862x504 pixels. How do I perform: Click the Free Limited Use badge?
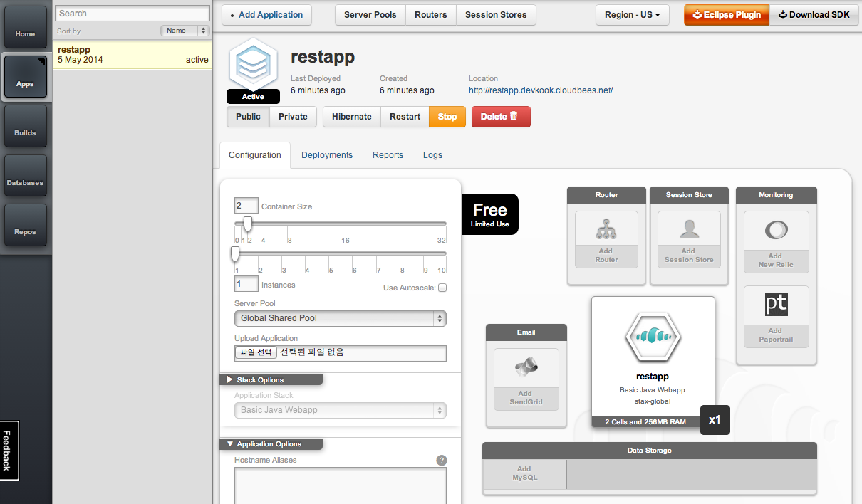(490, 214)
